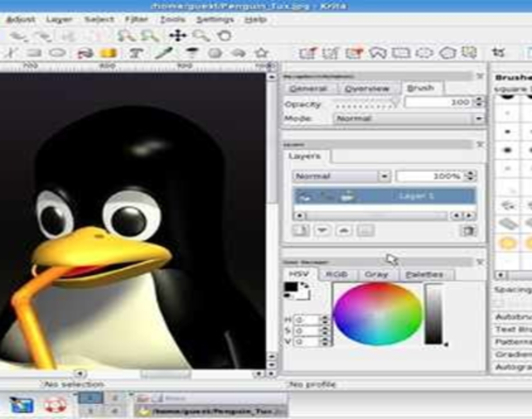Select the Layer 1 row
532x419 pixels.
[384, 196]
